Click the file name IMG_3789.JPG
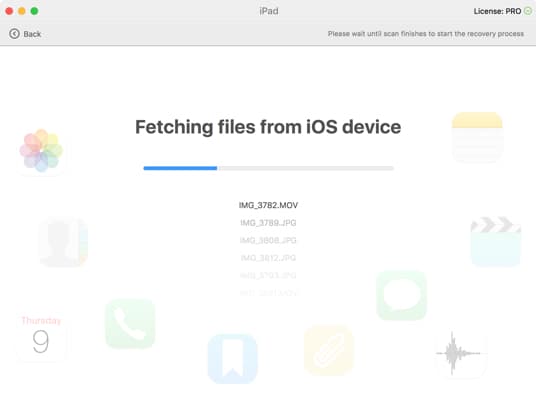Screen dimensions: 536x400 [x=268, y=223]
